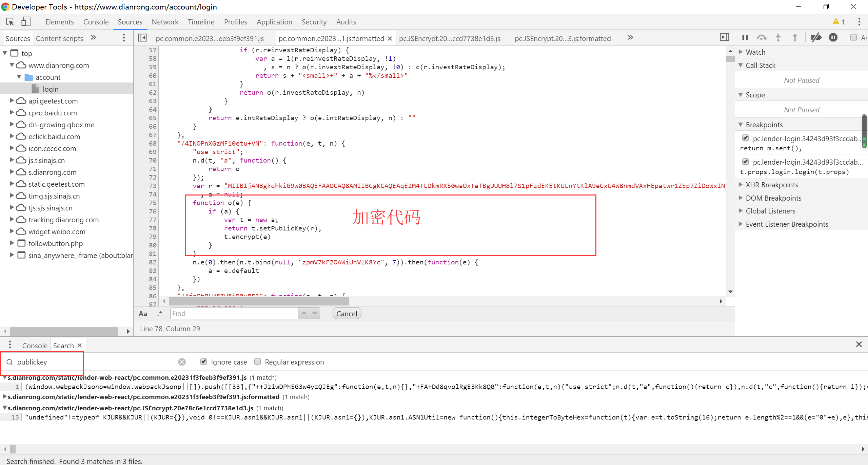Click the code editor horizontal scrollbar
The width and height of the screenshot is (868, 465).
pyautogui.click(x=259, y=301)
